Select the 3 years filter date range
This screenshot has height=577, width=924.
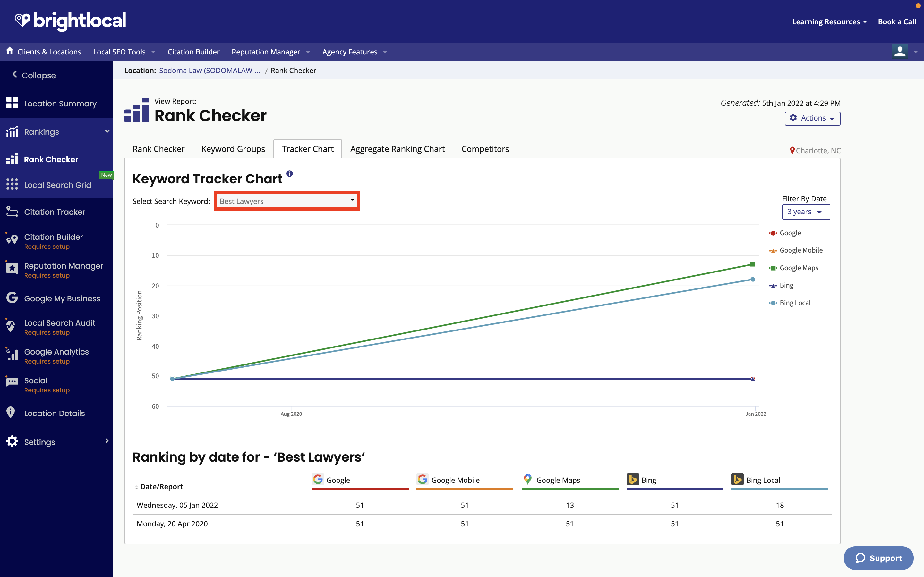[804, 211]
